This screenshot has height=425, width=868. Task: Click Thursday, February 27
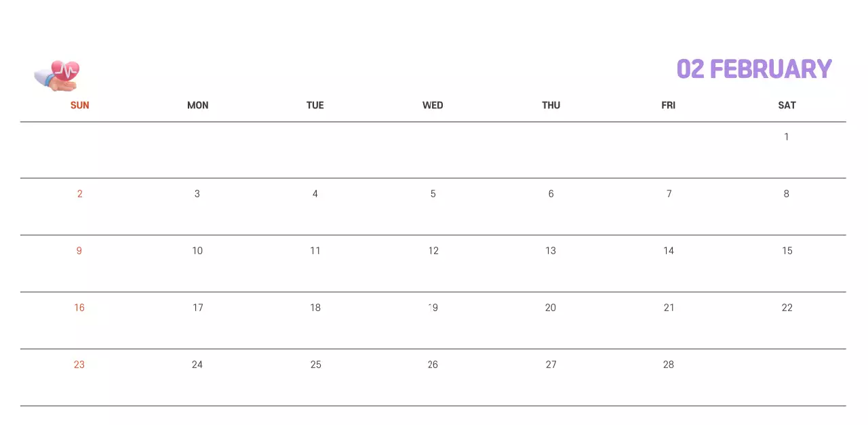point(551,365)
